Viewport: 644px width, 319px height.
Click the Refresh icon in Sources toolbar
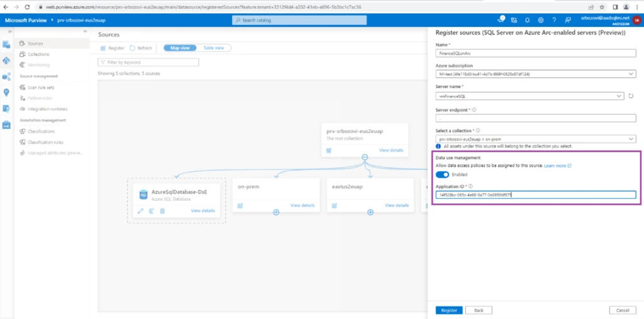(132, 48)
